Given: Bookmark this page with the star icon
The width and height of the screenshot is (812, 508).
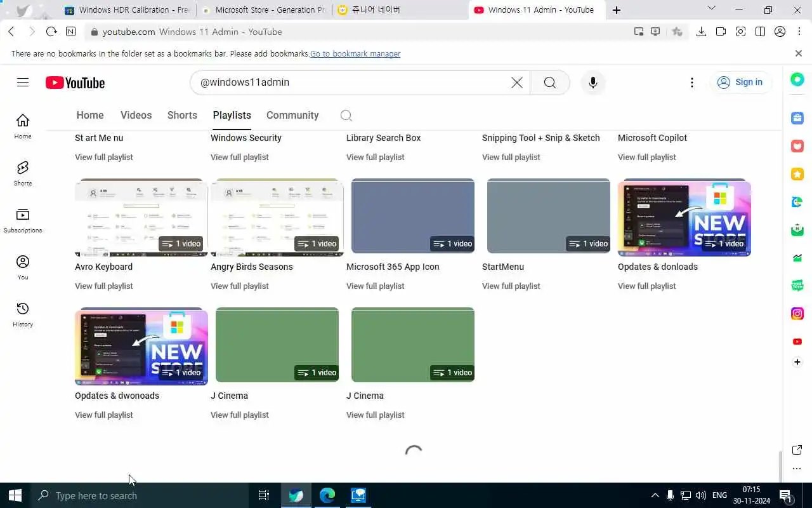Looking at the screenshot, I should click(678, 32).
